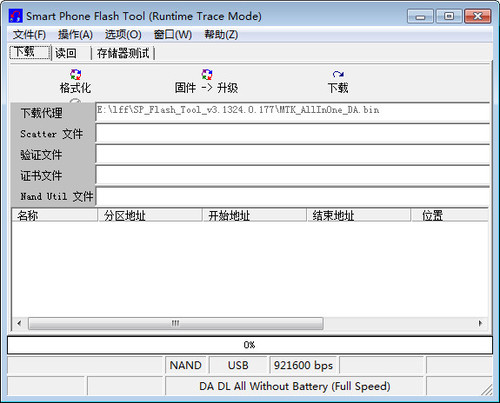The width and height of the screenshot is (500, 403).
Task: Click the horizontal scrollbar thumb
Action: pos(176,323)
